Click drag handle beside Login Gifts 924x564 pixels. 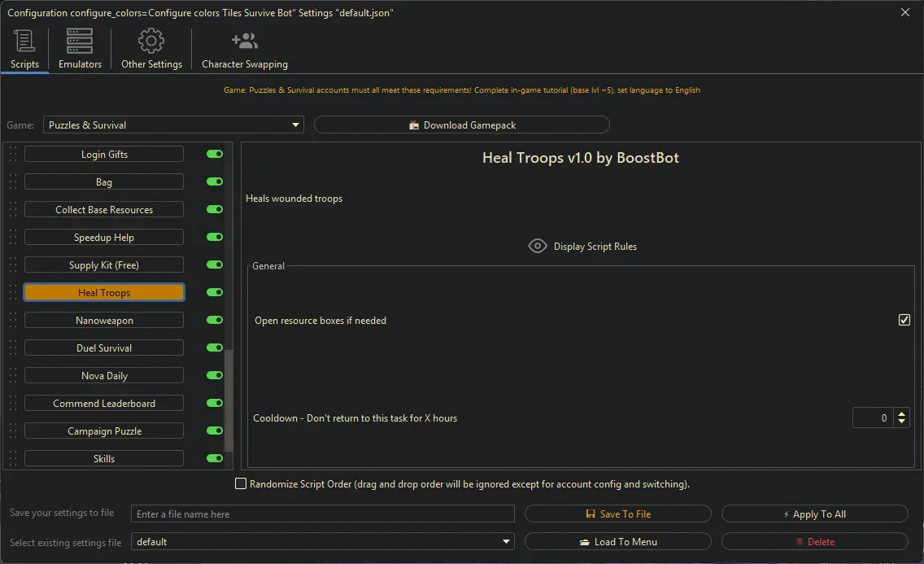pyautogui.click(x=12, y=155)
